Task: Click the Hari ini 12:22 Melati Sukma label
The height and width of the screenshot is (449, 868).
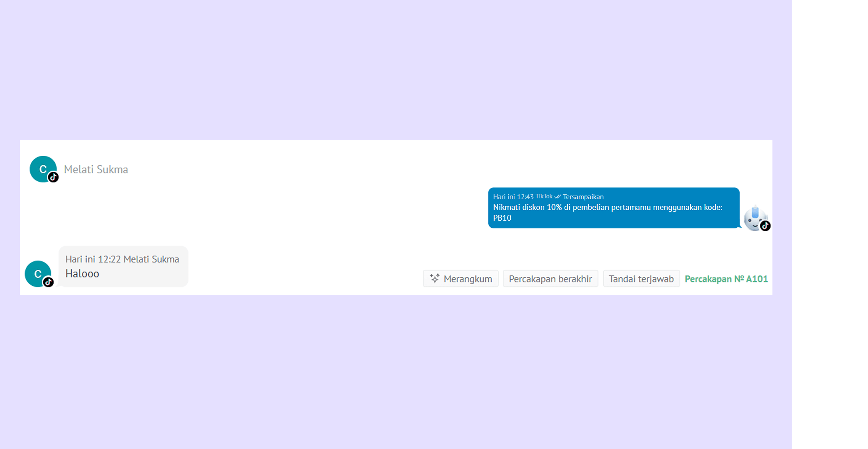Action: click(122, 259)
